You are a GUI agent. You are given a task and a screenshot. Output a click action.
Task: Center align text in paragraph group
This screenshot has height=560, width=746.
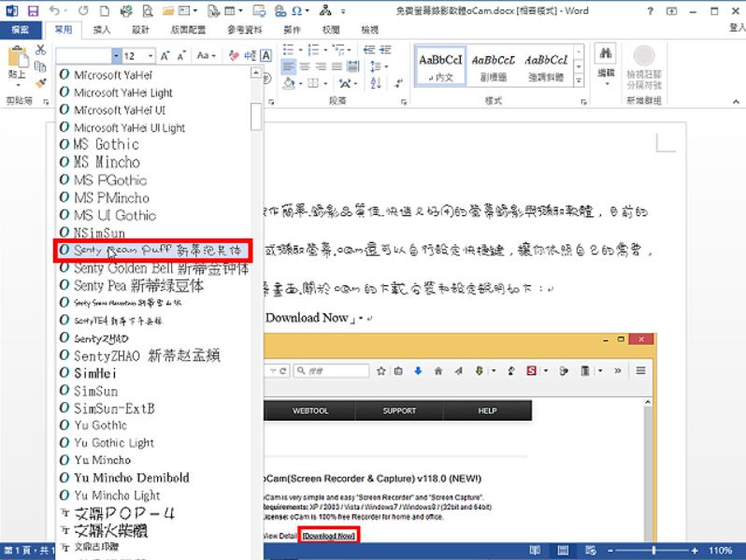[x=305, y=66]
